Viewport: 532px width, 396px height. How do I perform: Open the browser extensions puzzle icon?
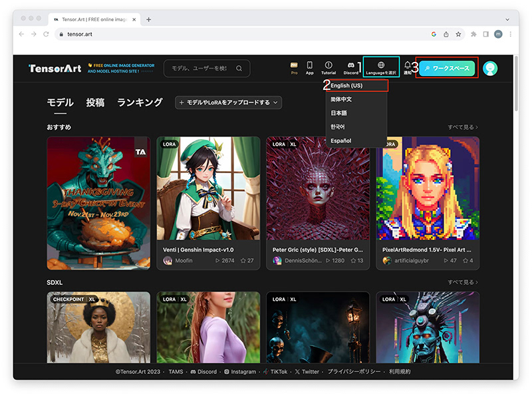tap(473, 34)
